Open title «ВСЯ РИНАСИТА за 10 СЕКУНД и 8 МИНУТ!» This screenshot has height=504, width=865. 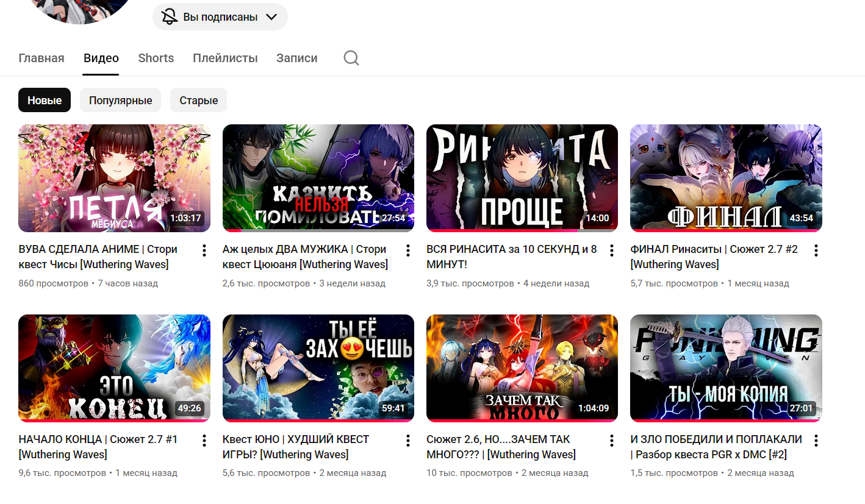(x=512, y=257)
